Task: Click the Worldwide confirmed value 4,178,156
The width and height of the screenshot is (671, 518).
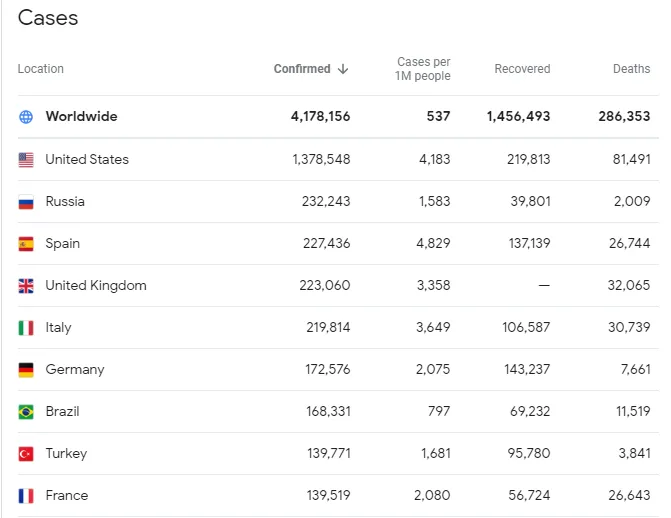Action: (x=321, y=116)
